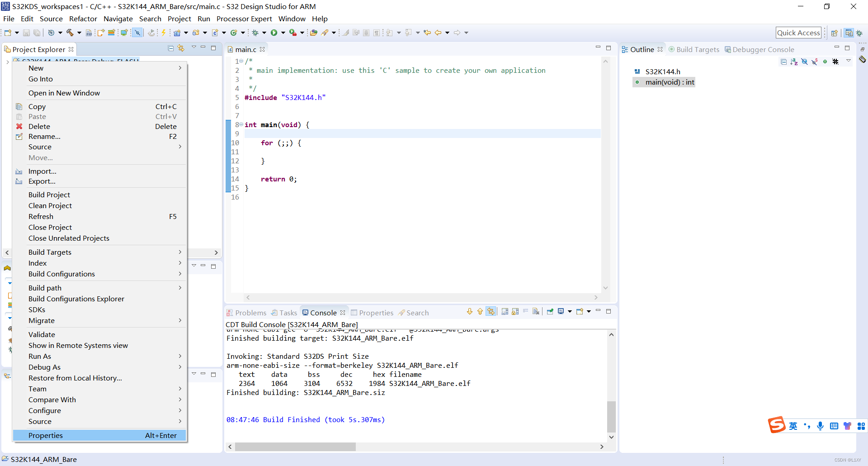Toggle Hide Non-Public Members green dot
868x466 pixels.
[x=825, y=62]
